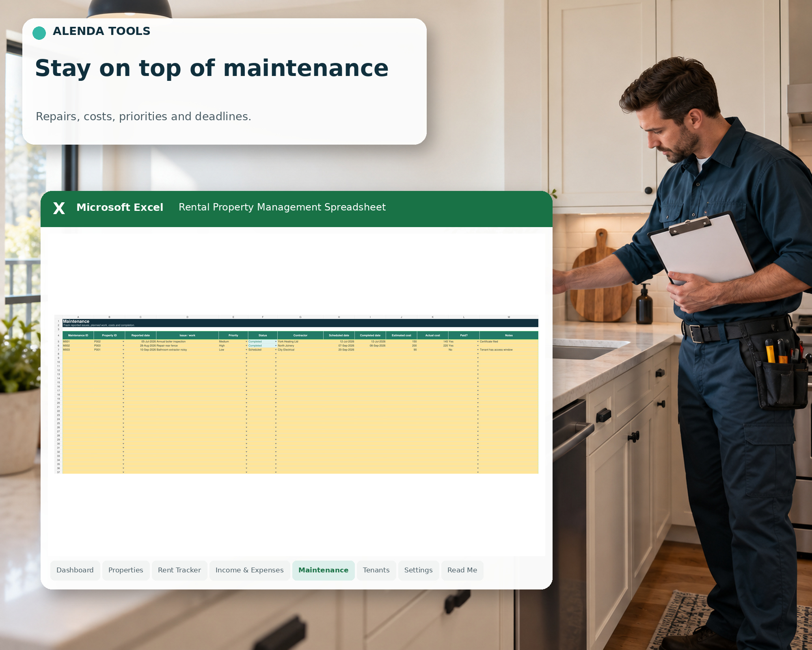Viewport: 812px width, 650px height.
Task: Expand Priority dropdown in the High row
Action: [246, 346]
